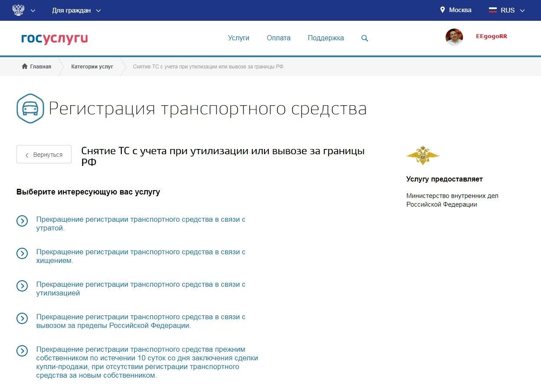Click arrow icon for 'в связи с утилизацией'
This screenshot has width=541, height=392.
click(x=22, y=286)
